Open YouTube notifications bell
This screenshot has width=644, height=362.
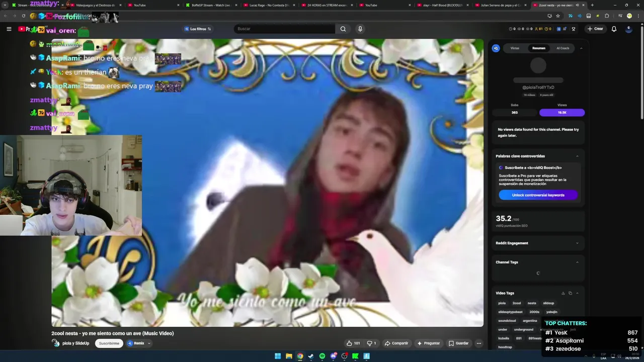(614, 29)
